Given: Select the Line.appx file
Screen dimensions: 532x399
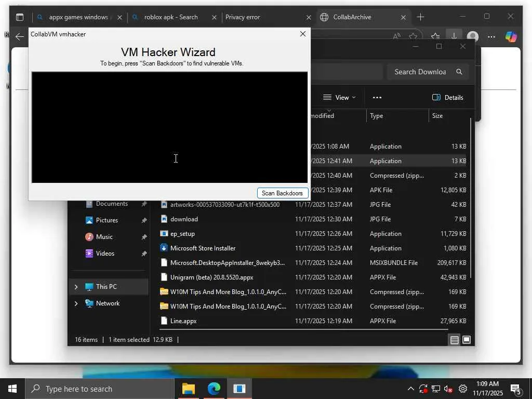Looking at the screenshot, I should coord(312,321).
